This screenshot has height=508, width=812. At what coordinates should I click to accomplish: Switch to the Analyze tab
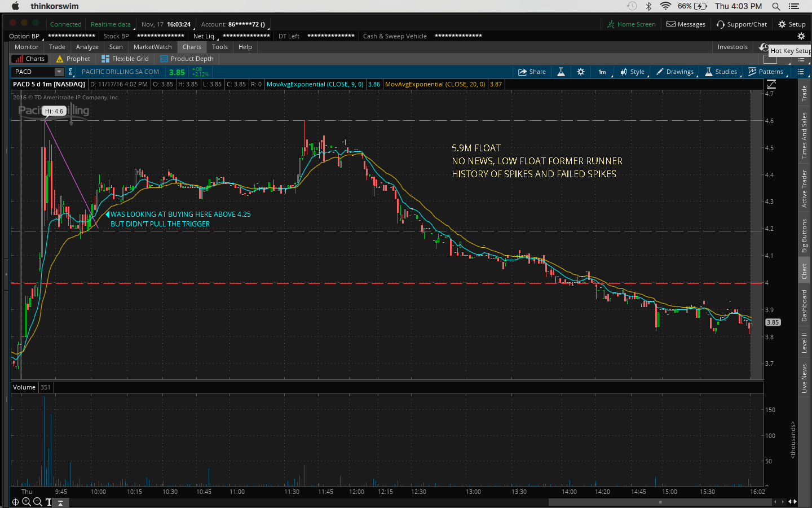pos(87,47)
